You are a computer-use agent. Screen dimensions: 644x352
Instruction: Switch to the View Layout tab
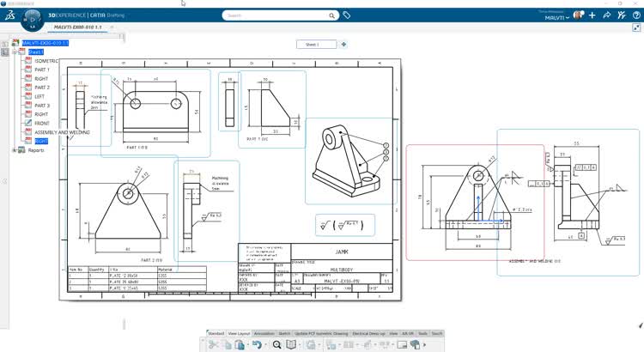[239, 333]
